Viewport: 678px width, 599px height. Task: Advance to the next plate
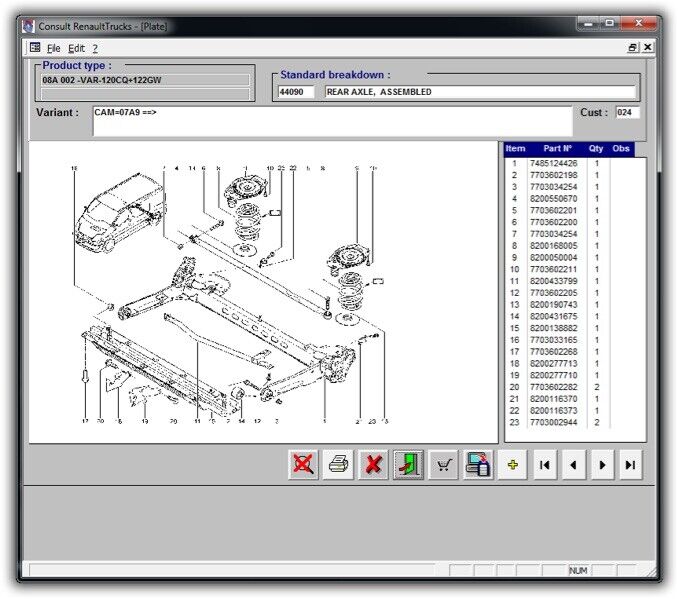click(x=602, y=465)
